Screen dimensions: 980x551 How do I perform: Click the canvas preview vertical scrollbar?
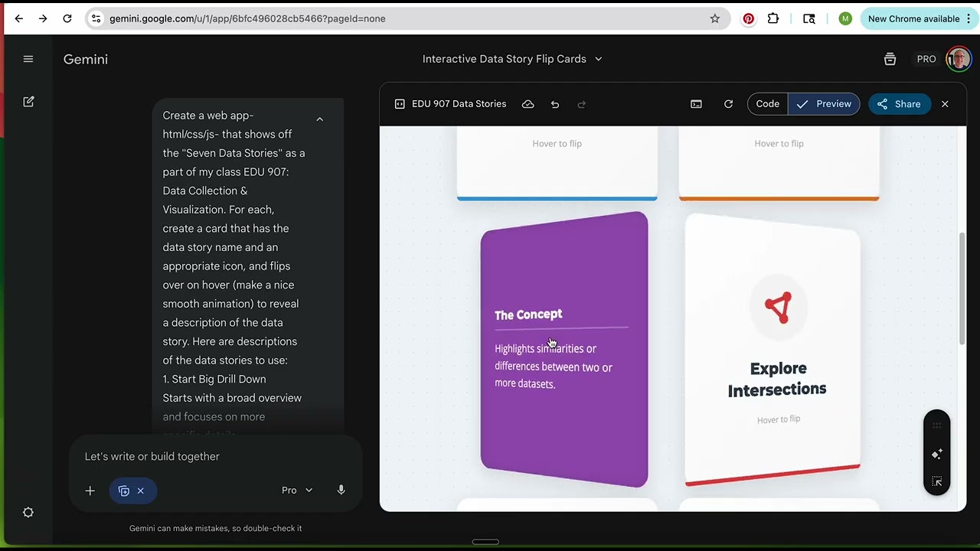click(x=962, y=288)
